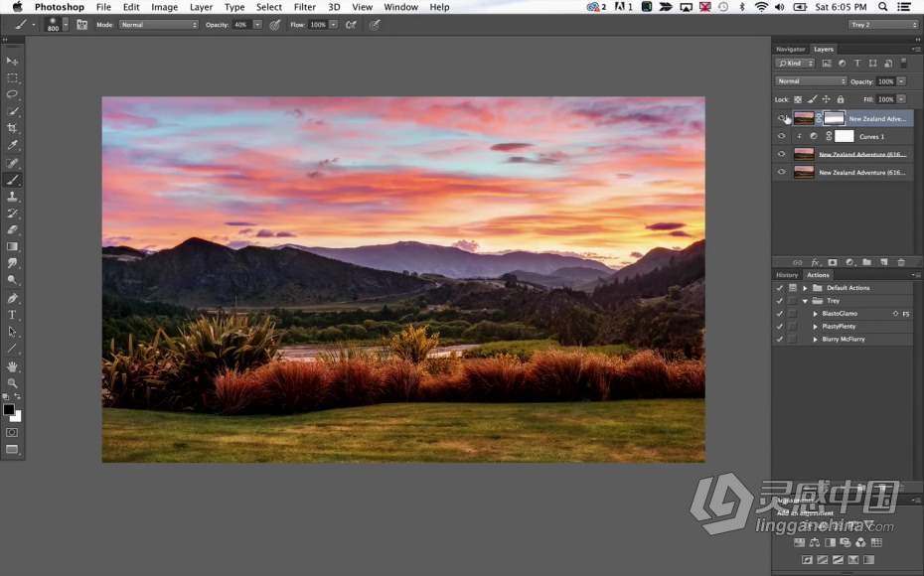Open brush Opacity 40% slider arrow

tap(257, 25)
